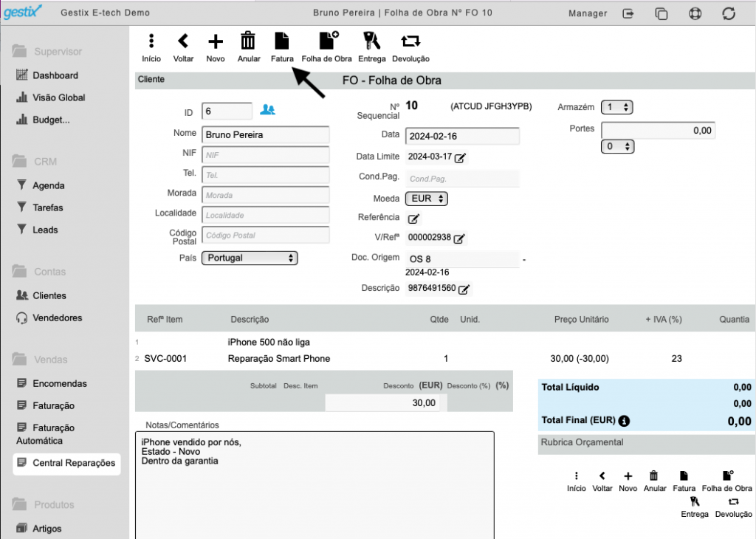
Task: Click the Código Postal input field
Action: [266, 236]
